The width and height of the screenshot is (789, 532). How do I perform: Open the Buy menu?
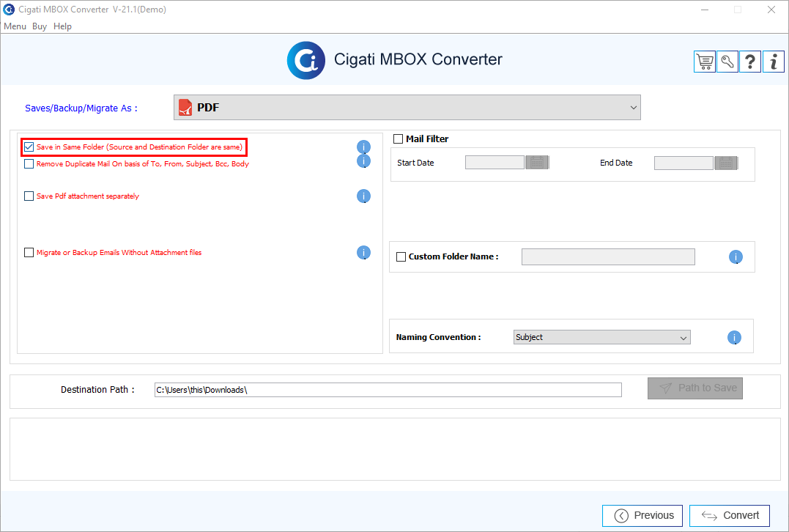(40, 26)
